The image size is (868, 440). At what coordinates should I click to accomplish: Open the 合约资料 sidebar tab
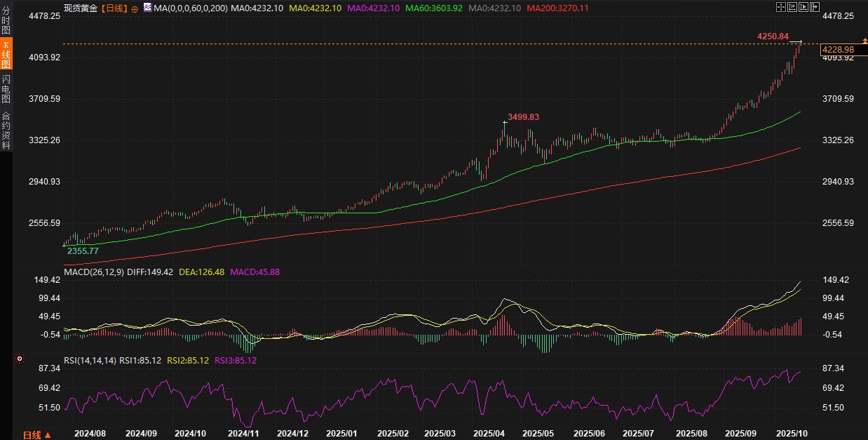point(6,131)
